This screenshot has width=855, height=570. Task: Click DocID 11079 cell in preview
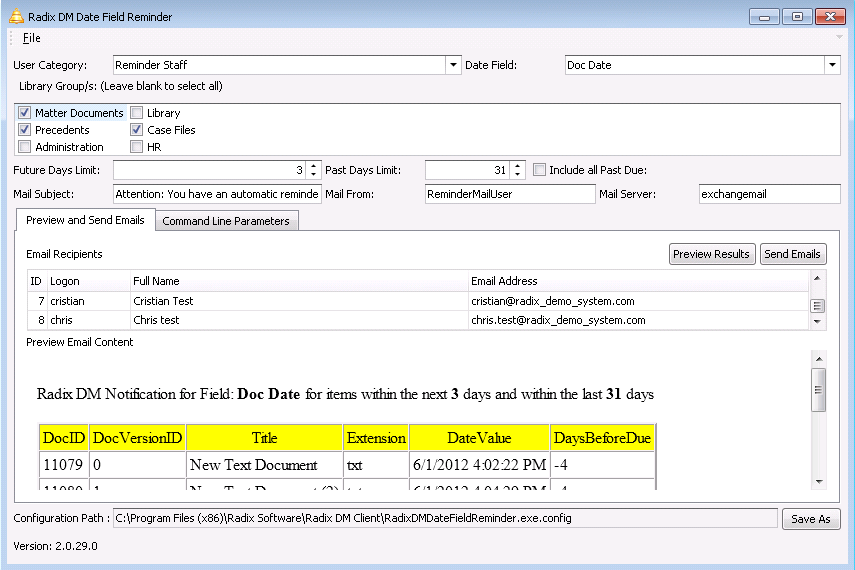tap(64, 465)
